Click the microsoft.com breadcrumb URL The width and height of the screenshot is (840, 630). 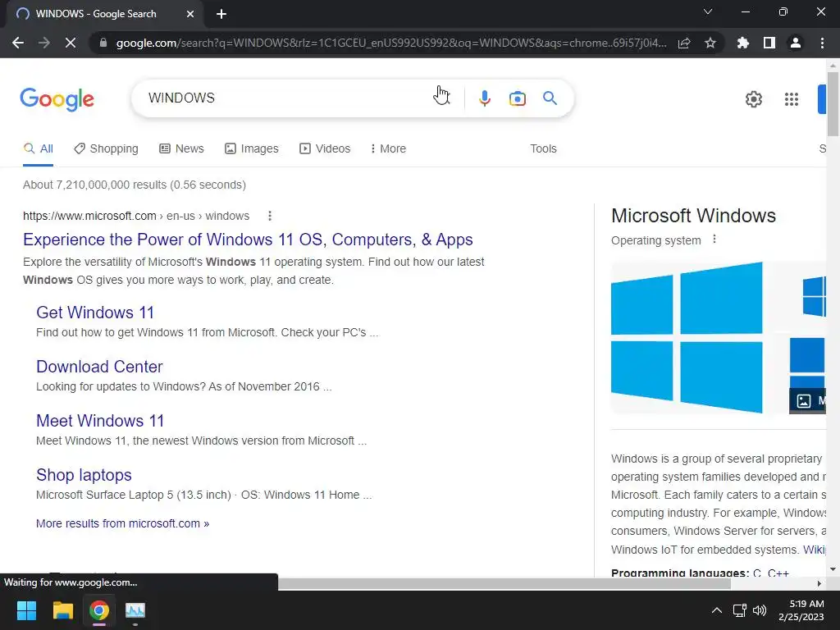click(136, 216)
